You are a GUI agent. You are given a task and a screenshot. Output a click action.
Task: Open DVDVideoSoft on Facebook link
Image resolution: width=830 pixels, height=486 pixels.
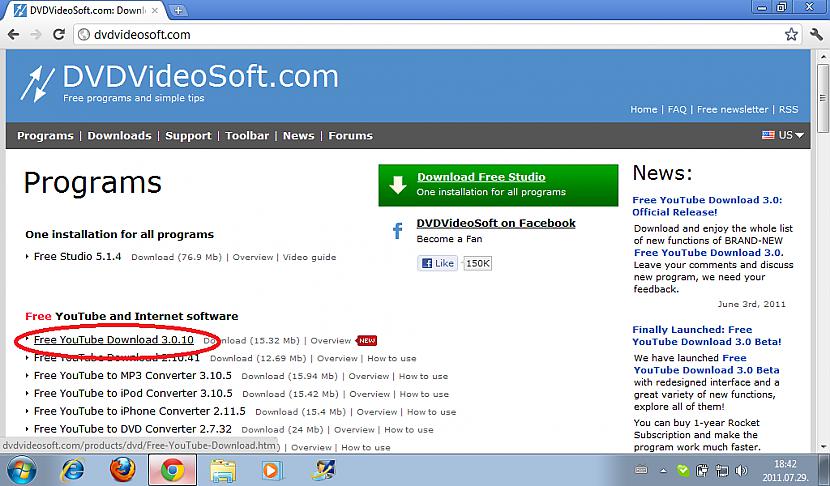(x=495, y=223)
